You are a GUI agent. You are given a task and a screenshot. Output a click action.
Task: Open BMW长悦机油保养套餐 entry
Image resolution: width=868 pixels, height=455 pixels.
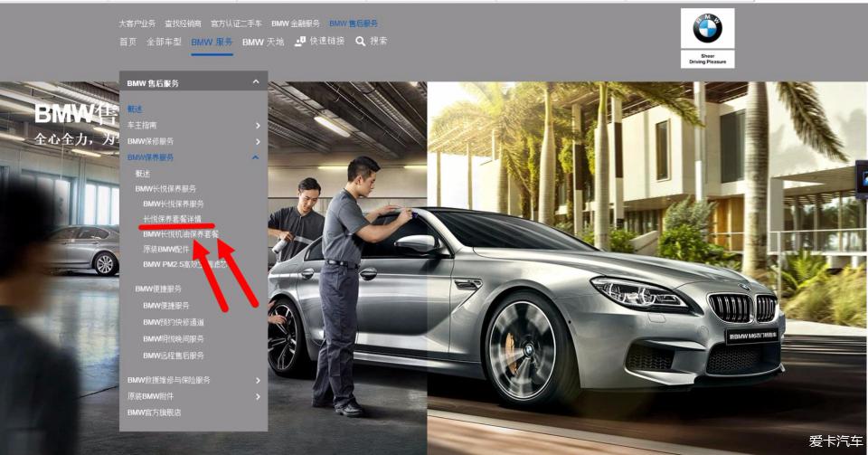(x=181, y=234)
